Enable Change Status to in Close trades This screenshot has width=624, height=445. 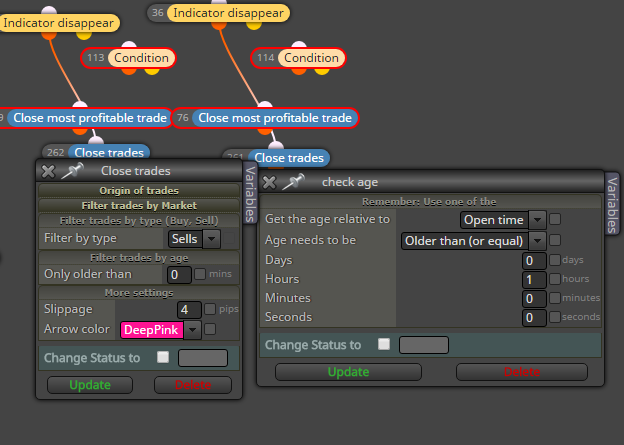pos(163,357)
